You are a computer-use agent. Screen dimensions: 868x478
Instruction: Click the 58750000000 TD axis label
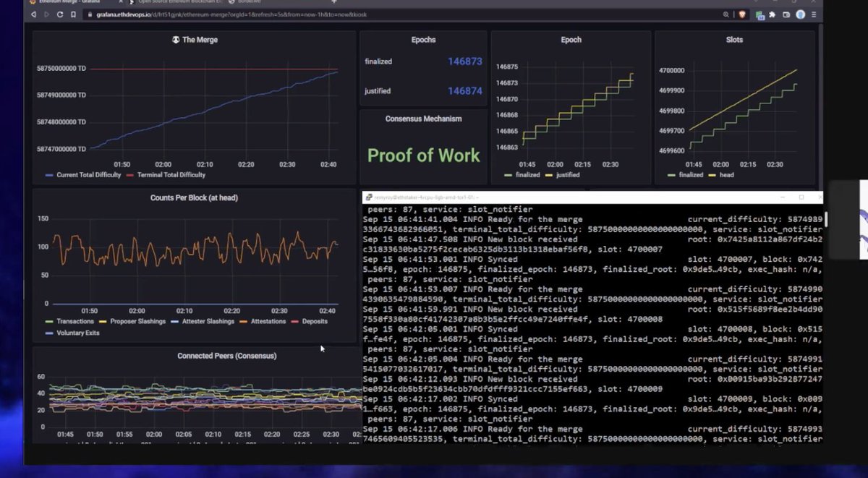(x=61, y=69)
